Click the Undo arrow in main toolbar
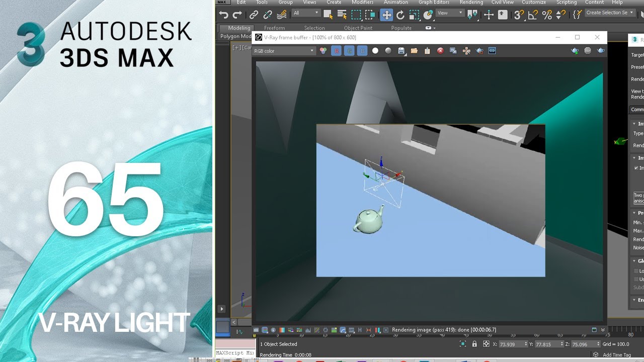 tap(224, 15)
